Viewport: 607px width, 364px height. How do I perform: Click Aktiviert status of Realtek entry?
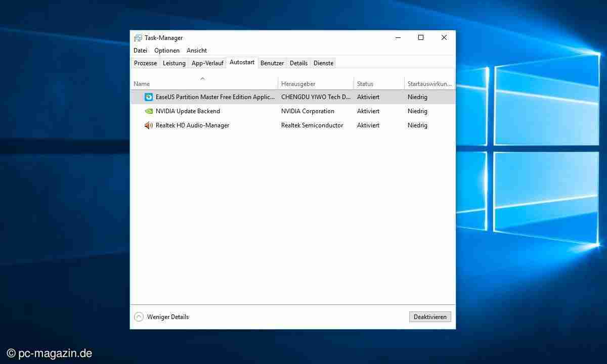pos(368,125)
